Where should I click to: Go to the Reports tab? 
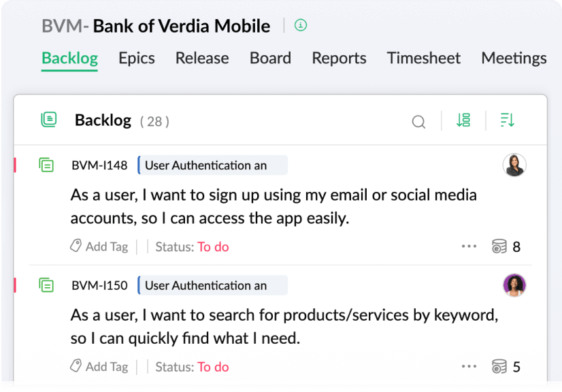(339, 59)
